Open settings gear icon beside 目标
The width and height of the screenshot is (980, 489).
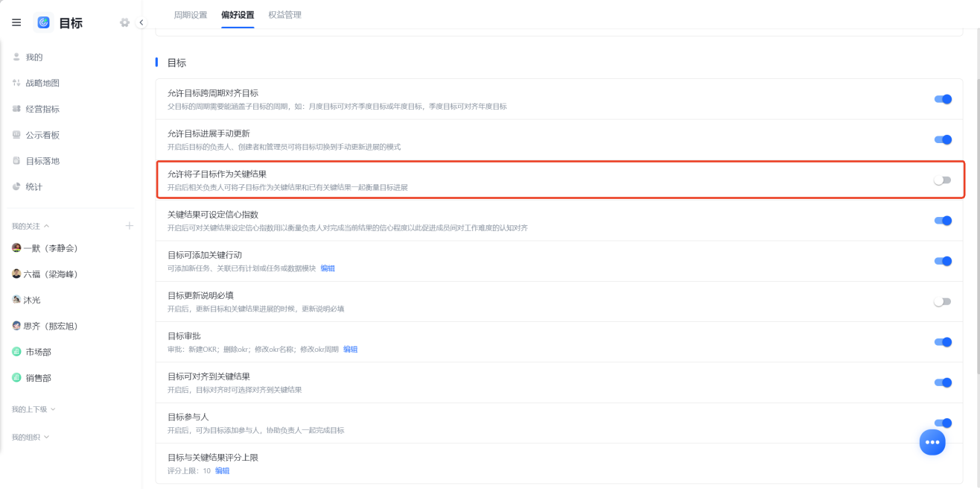(x=124, y=23)
